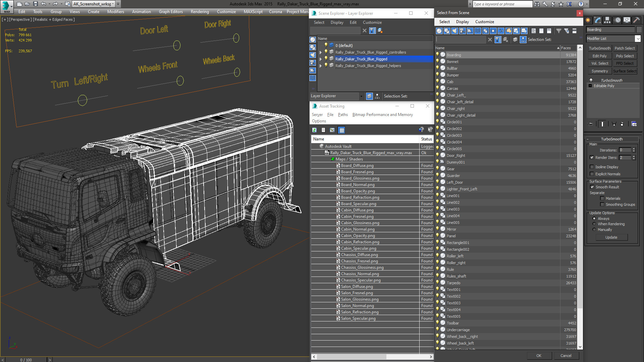This screenshot has height=362, width=644.
Task: Toggle Display Cameras filter in Select From Scene
Action: [x=462, y=31]
